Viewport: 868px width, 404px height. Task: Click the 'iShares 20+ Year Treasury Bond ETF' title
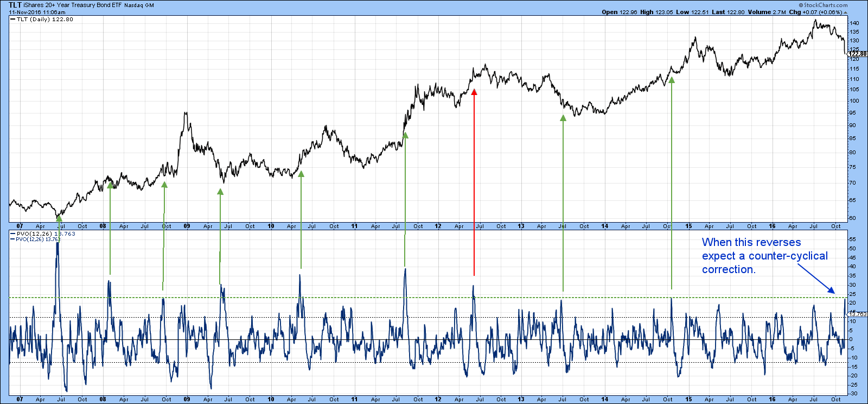coord(73,5)
